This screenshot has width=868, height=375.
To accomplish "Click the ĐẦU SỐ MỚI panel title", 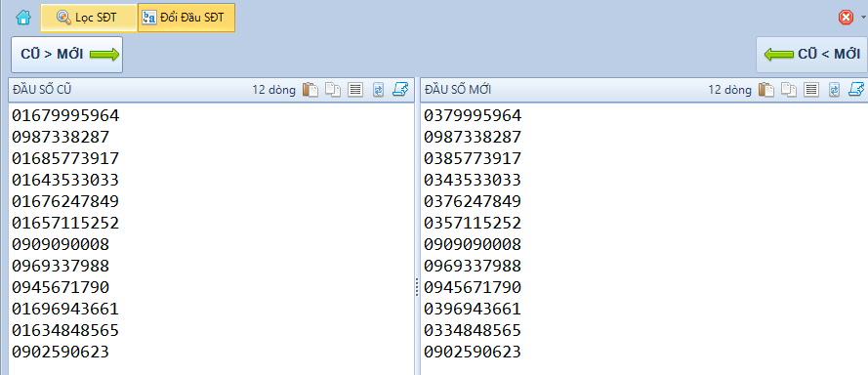I will click(x=457, y=90).
